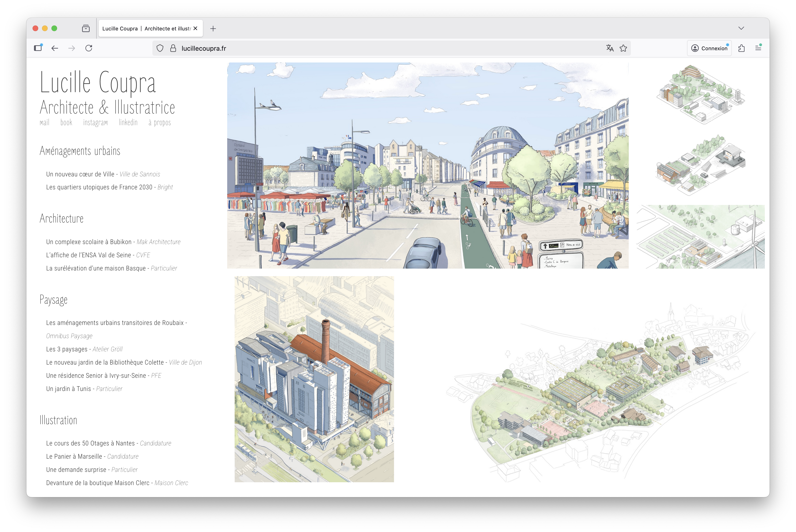
Task: Open a new tab with plus button
Action: [213, 29]
